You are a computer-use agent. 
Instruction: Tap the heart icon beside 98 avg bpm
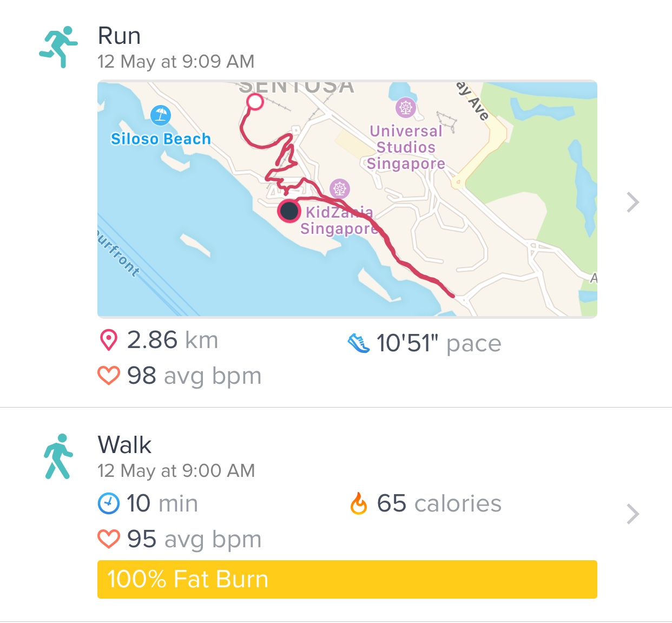click(109, 376)
